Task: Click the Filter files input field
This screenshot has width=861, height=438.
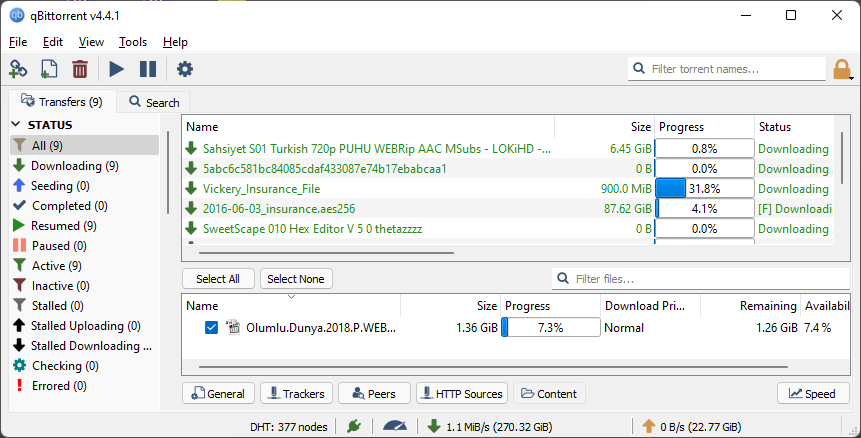Action: click(x=701, y=279)
